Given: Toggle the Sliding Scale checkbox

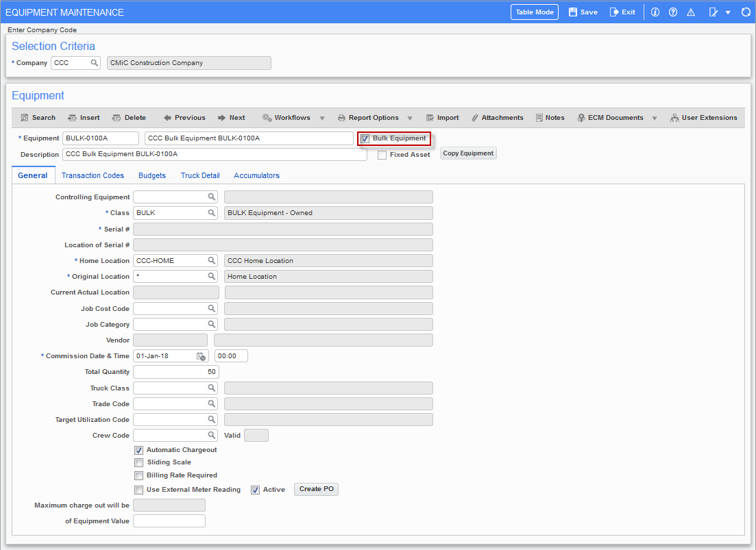Looking at the screenshot, I should (139, 462).
